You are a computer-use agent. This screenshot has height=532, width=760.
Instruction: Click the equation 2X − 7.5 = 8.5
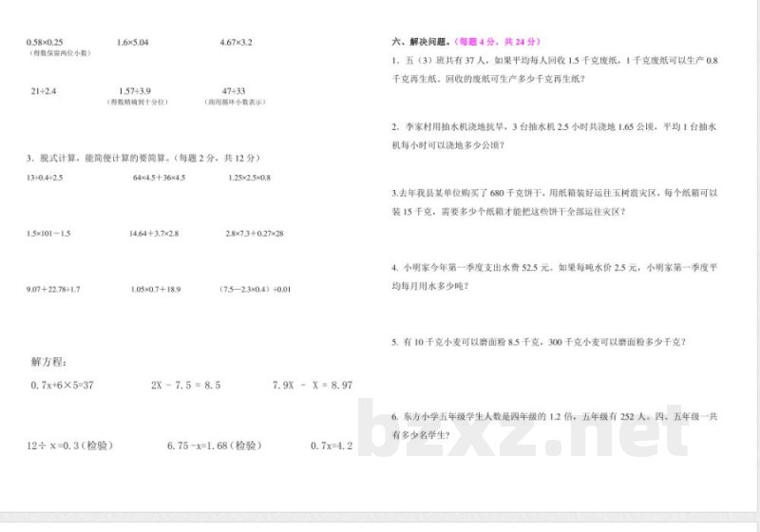185,386
